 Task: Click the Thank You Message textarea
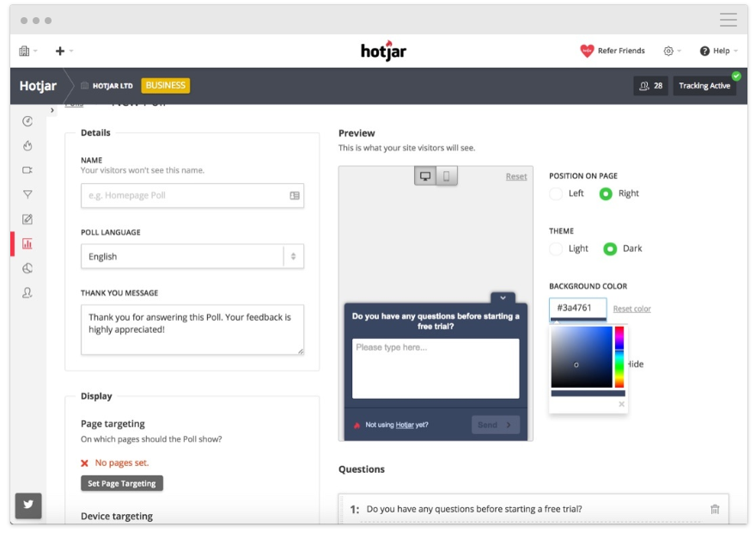pyautogui.click(x=192, y=329)
